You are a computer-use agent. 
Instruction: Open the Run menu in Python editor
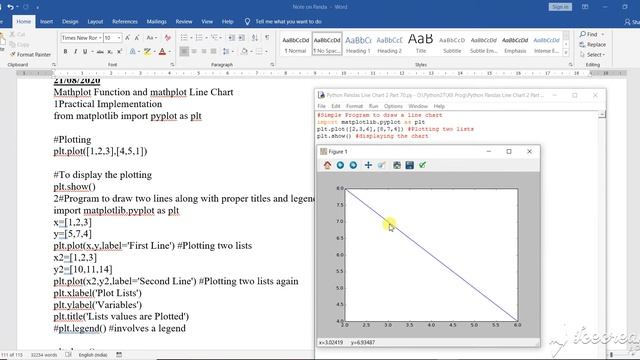click(373, 106)
